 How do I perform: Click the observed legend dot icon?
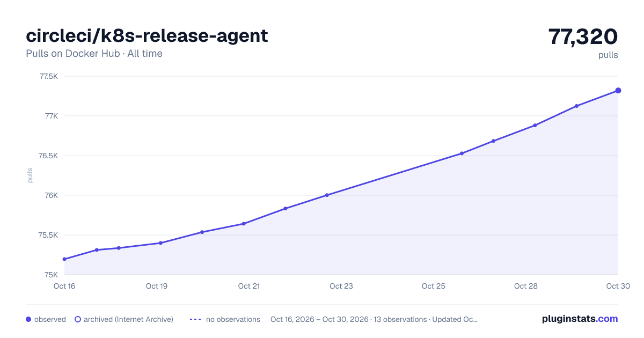point(28,319)
